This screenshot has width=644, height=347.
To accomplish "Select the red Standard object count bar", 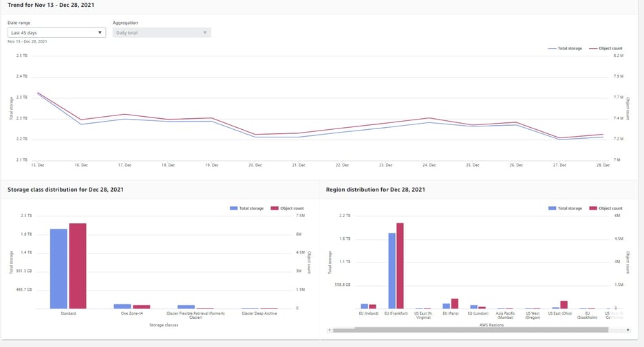I will pos(77,266).
